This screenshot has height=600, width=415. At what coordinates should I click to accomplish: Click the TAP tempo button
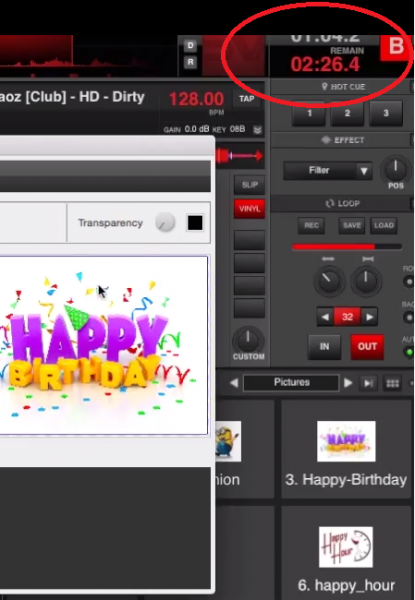pos(247,99)
